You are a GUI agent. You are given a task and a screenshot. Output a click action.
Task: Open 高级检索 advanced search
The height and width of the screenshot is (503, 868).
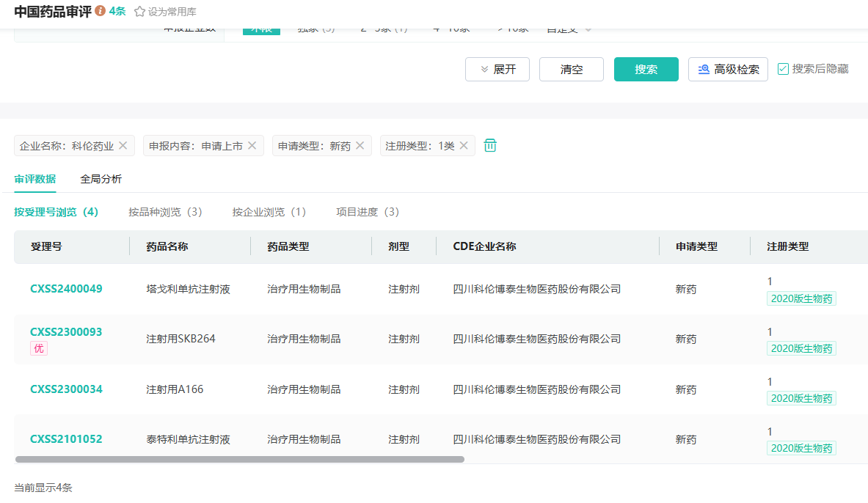tap(728, 69)
